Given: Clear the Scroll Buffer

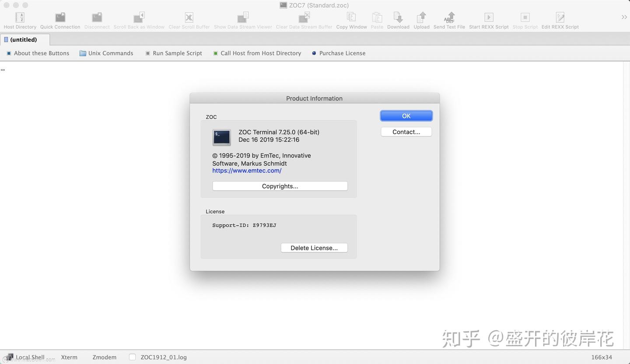Looking at the screenshot, I should pyautogui.click(x=189, y=18).
